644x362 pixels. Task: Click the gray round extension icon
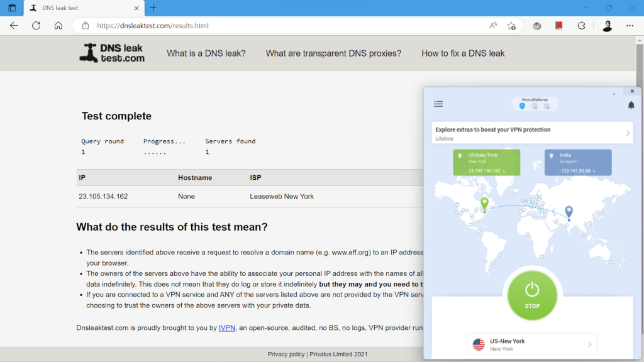537,26
